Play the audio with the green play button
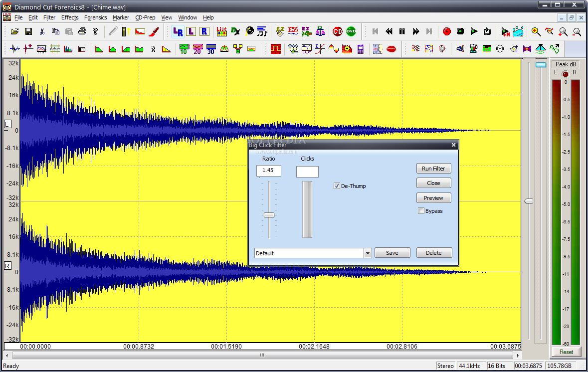This screenshot has height=372, width=588. point(474,31)
